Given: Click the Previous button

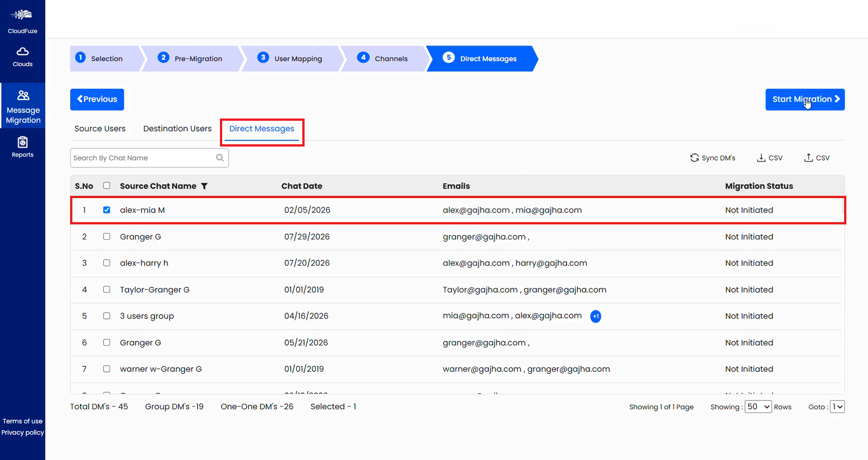Looking at the screenshot, I should pyautogui.click(x=97, y=100).
